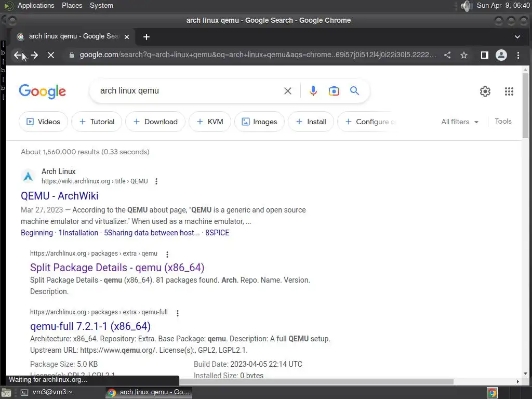The height and width of the screenshot is (399, 532).
Task: Open Chrome profile avatar
Action: (501, 55)
